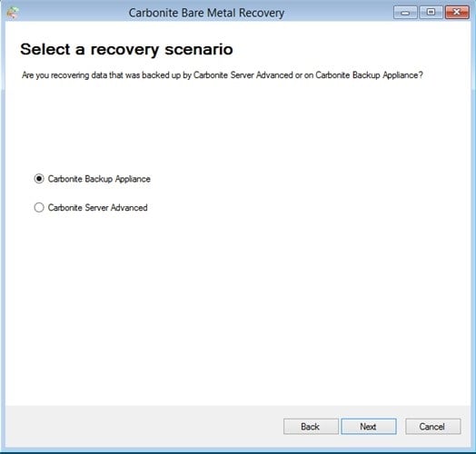Click the 'Carbonite Bare Metal Recovery' window title
This screenshot has height=454, width=476.
click(x=206, y=13)
